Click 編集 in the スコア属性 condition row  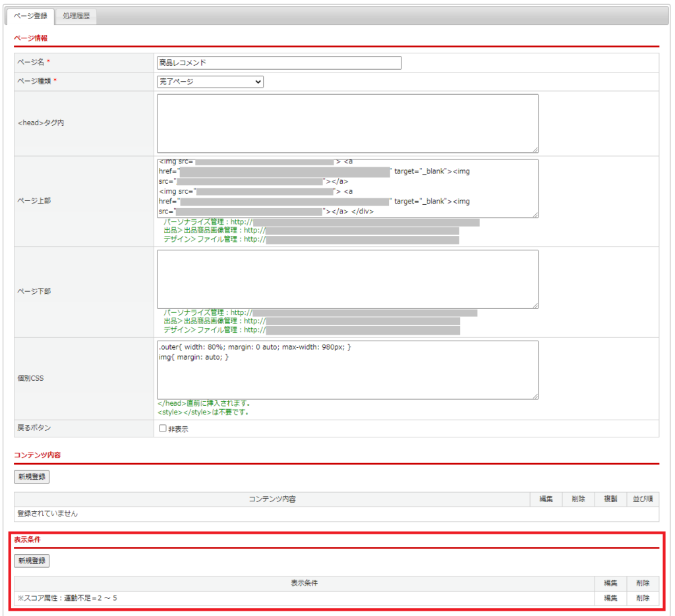[610, 598]
